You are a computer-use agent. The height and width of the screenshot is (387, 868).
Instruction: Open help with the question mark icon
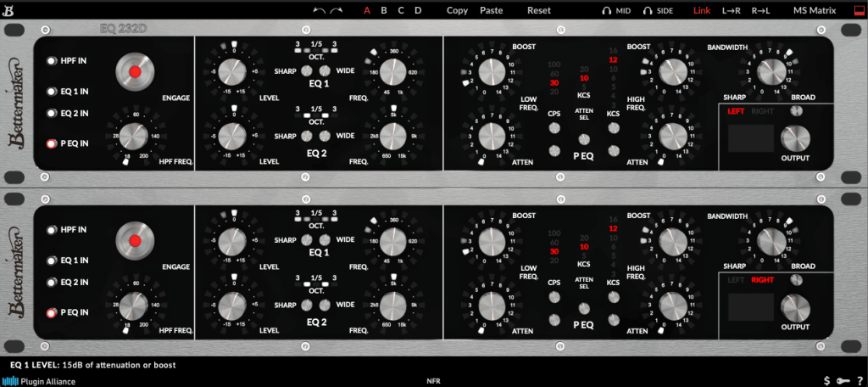tap(857, 381)
